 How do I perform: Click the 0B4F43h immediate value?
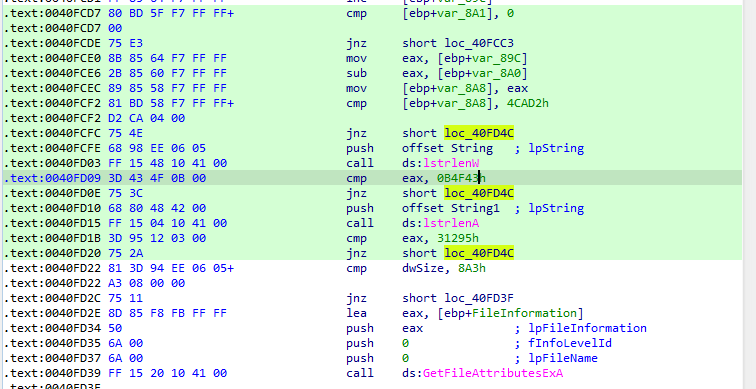461,178
